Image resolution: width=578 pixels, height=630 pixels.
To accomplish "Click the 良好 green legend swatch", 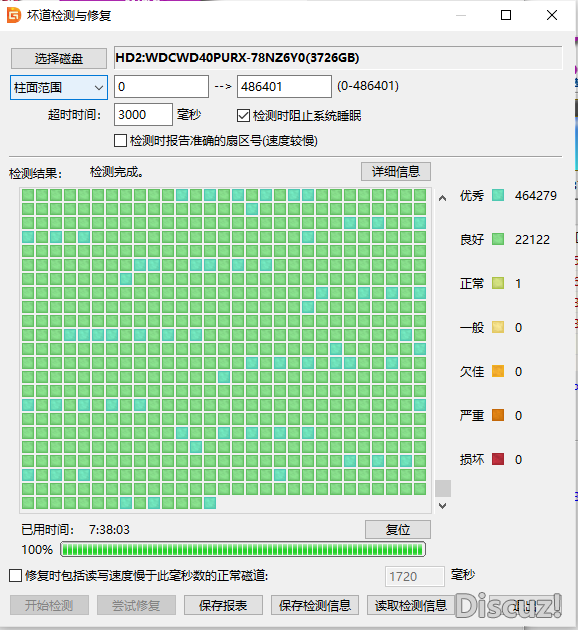I will click(498, 239).
